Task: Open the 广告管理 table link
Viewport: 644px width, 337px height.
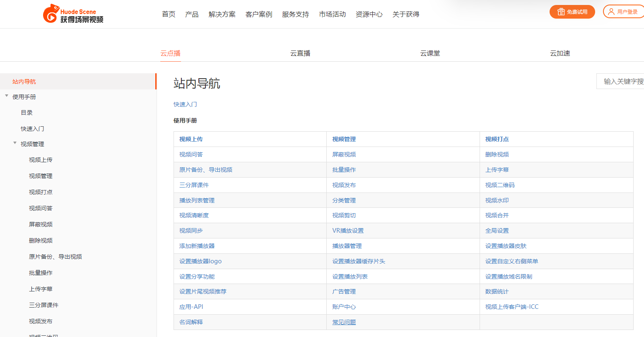Action: 344,291
